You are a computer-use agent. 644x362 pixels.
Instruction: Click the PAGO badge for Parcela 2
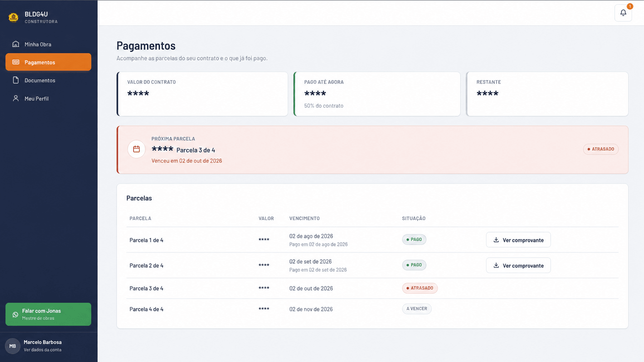(x=414, y=265)
